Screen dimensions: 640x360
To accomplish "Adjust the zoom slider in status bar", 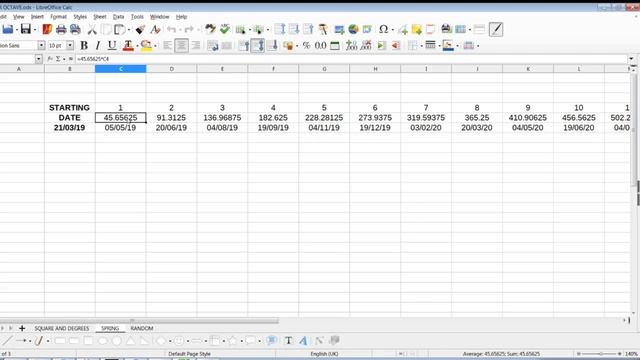I will [600, 353].
